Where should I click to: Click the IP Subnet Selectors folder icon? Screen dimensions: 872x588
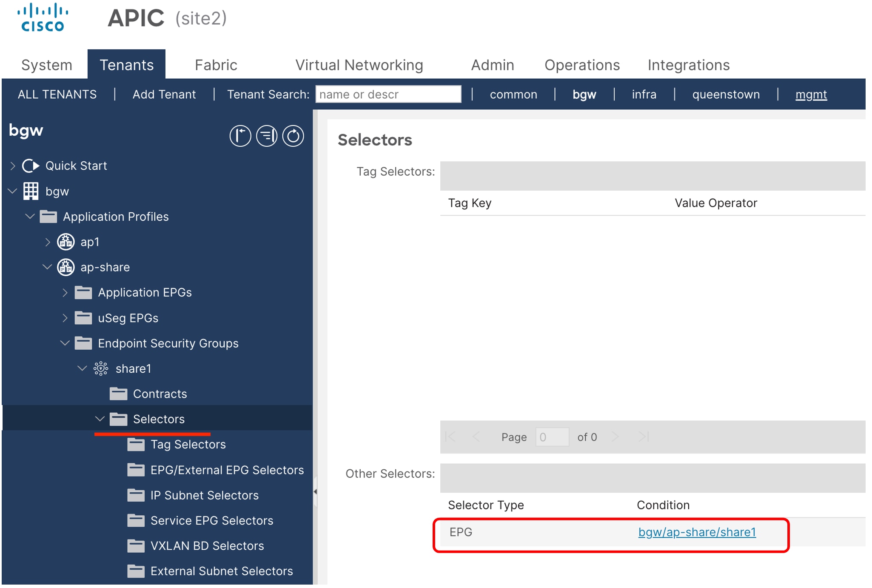[136, 495]
